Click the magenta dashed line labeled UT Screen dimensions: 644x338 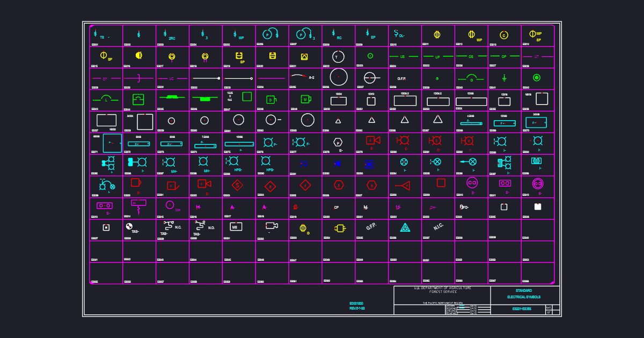point(537,56)
